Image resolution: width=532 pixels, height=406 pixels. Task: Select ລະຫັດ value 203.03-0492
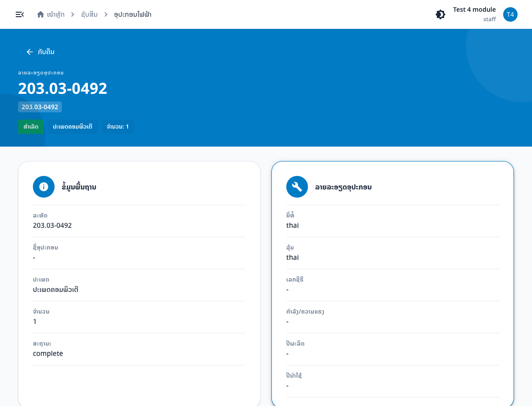52,226
